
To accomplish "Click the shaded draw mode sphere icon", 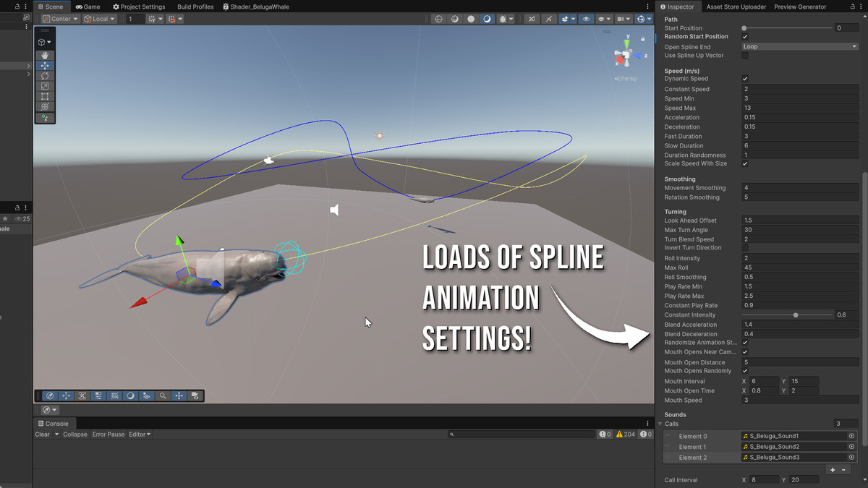I will (487, 19).
